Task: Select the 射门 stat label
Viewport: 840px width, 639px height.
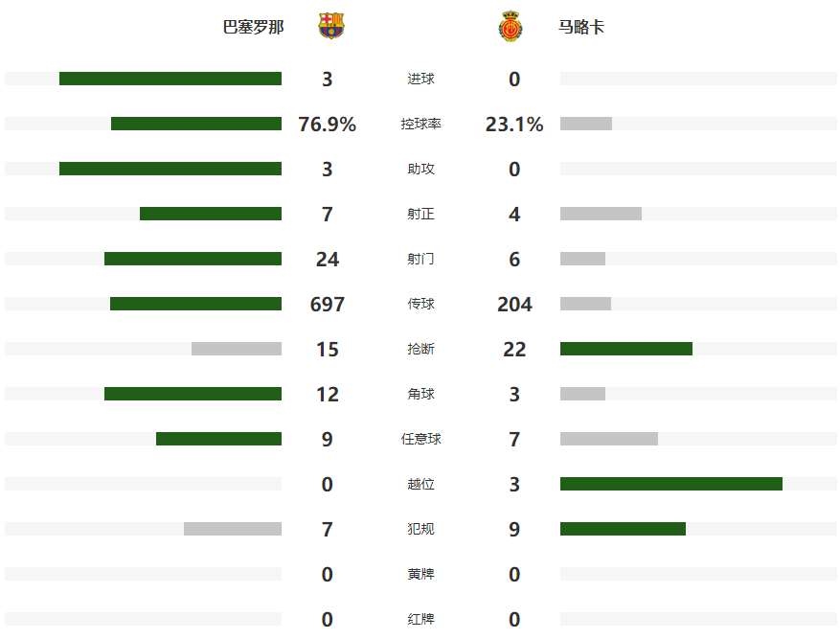Action: [x=420, y=260]
